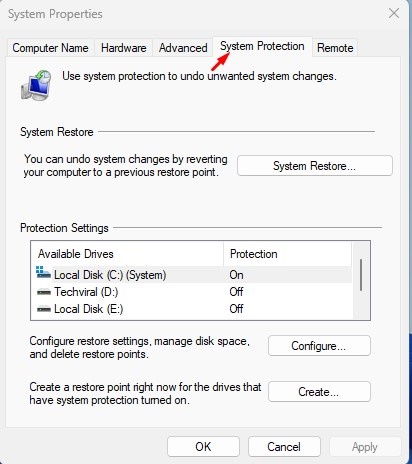Open the Hardware tab
Screen dimensions: 412x464
click(124, 48)
